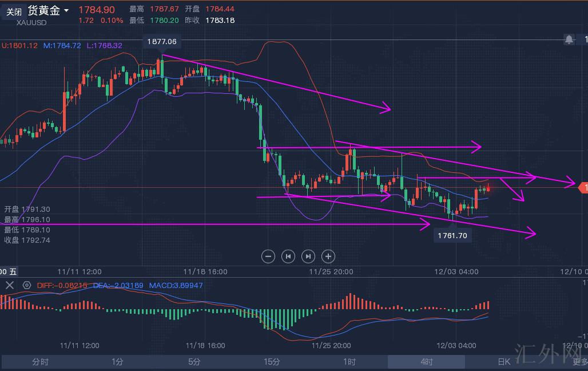Expand 更多 for more timeframes
The height and width of the screenshot is (371, 588).
[x=579, y=361]
